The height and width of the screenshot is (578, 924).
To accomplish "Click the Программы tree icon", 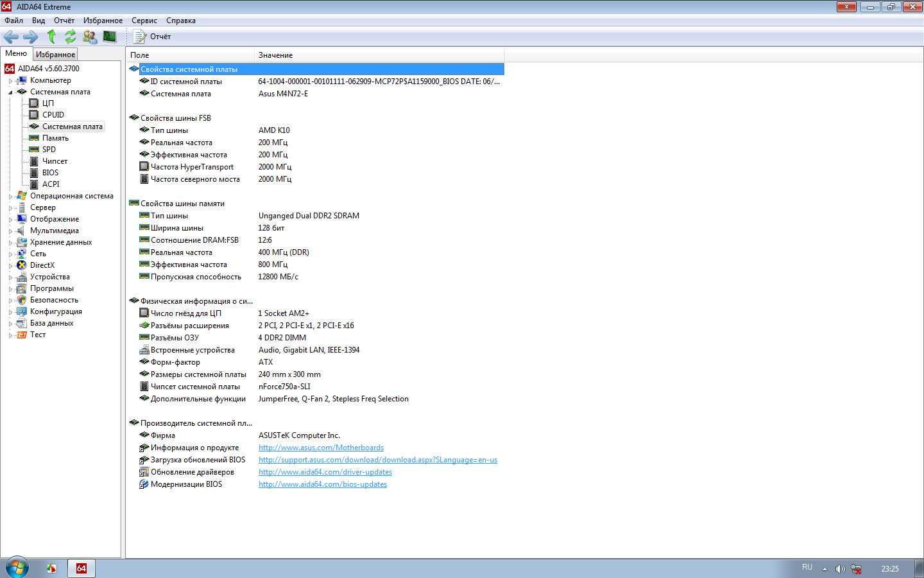I will 22,288.
